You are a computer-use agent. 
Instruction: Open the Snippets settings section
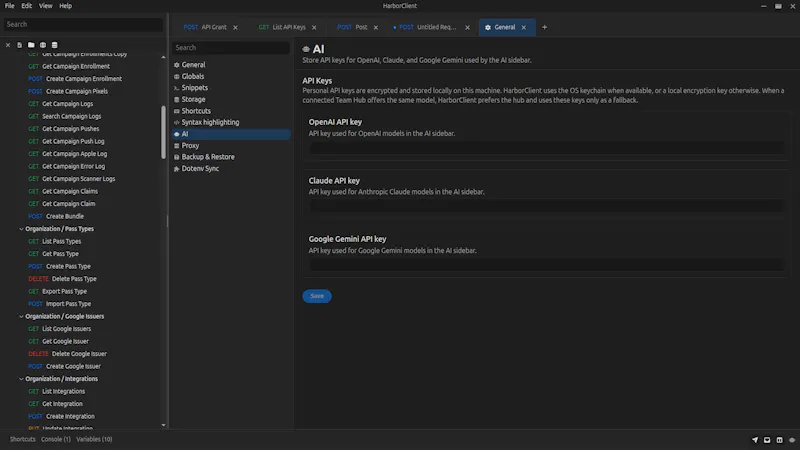[231, 88]
